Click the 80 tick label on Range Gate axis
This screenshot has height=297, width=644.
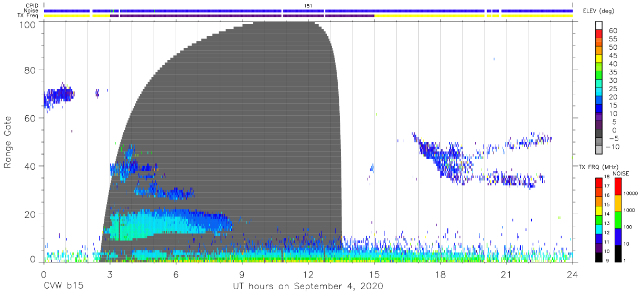point(30,70)
